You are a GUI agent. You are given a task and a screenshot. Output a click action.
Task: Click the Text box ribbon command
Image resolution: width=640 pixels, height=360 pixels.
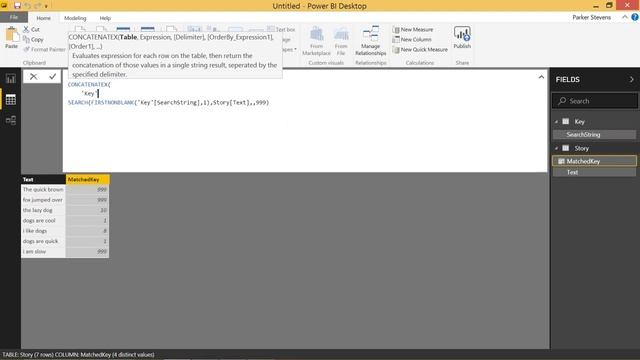(281, 29)
